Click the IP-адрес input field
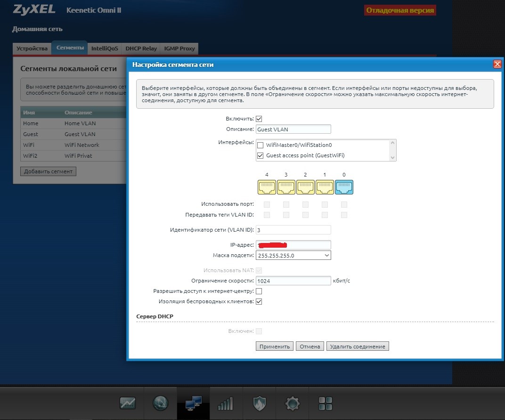This screenshot has height=420, width=505. pos(293,245)
